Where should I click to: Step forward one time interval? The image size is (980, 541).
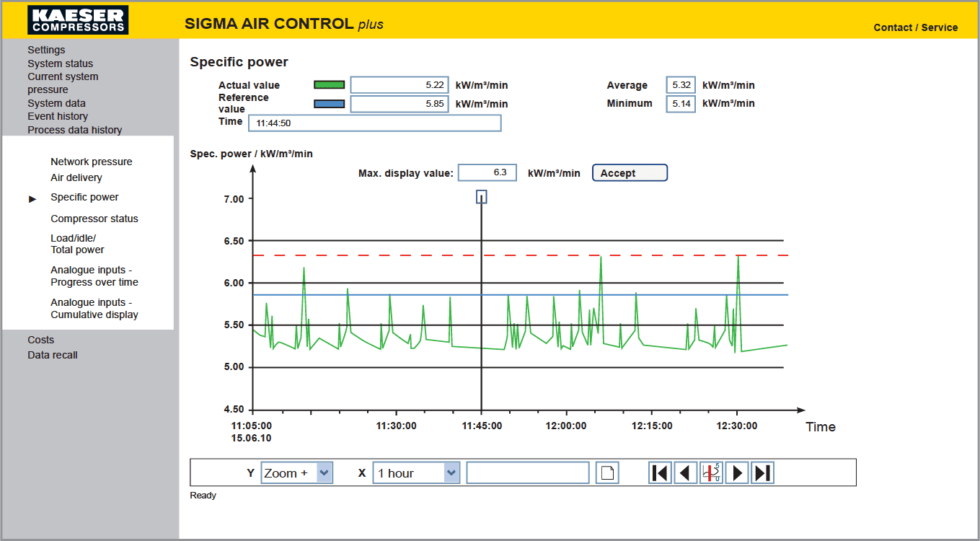tap(737, 473)
